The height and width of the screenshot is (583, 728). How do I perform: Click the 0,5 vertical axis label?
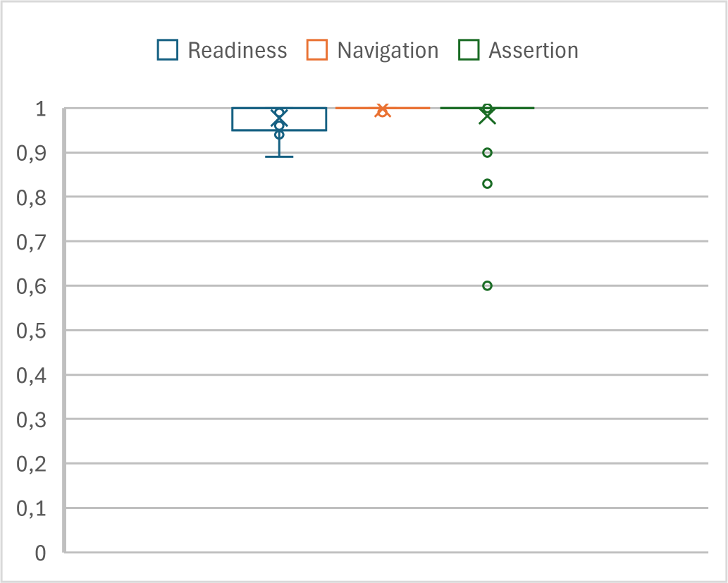point(32,331)
